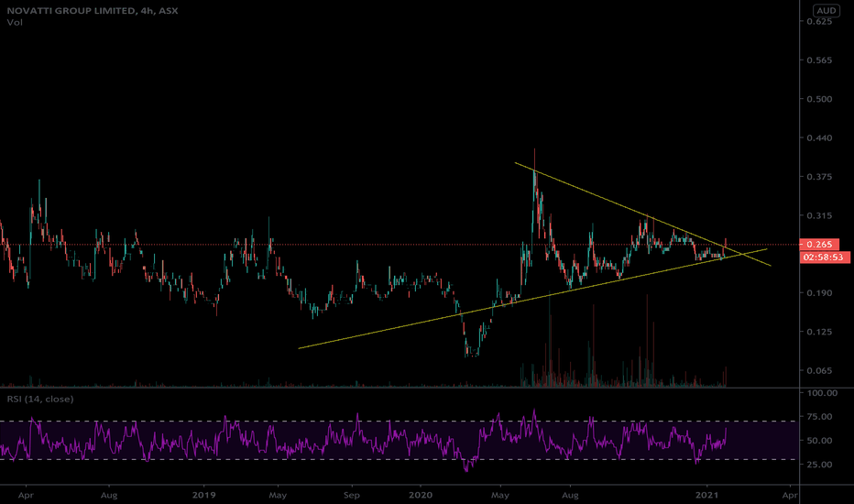Click the 0.065 price axis value
Image resolution: width=854 pixels, height=504 pixels.
point(819,370)
